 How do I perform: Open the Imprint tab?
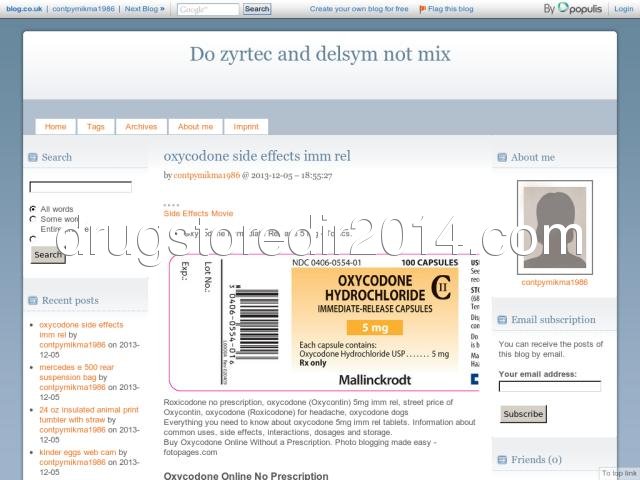(x=246, y=127)
